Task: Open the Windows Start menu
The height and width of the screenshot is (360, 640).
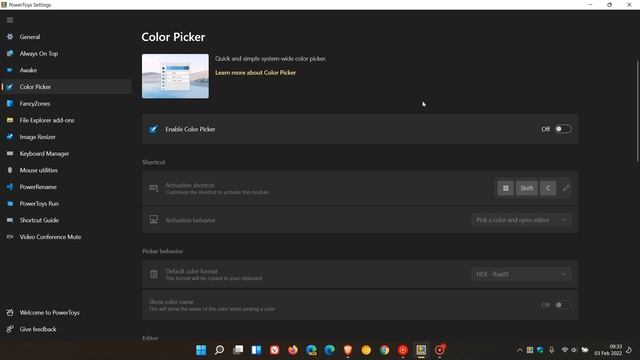Action: 201,350
